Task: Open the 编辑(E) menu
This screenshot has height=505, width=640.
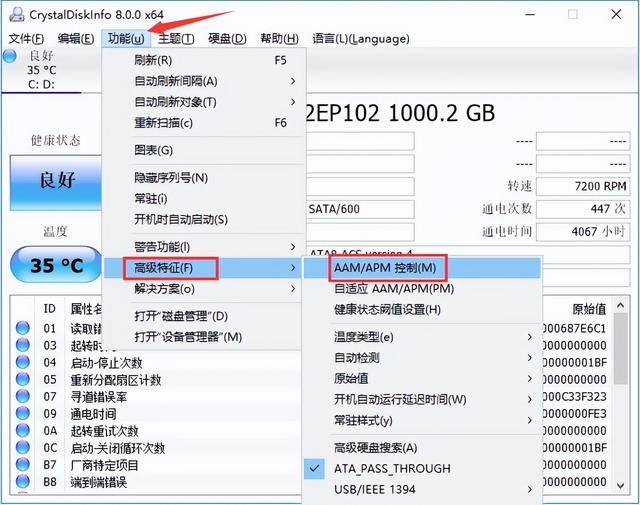Action: (x=76, y=39)
